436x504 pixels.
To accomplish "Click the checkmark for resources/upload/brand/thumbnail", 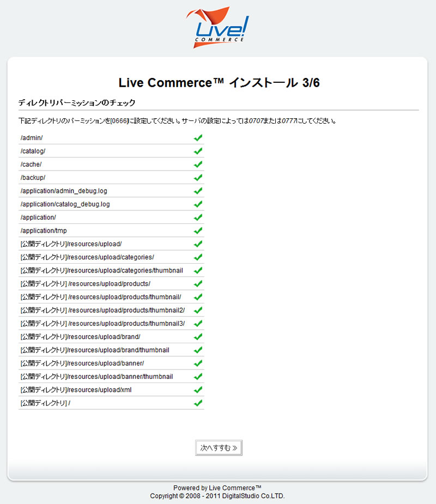I will click(198, 350).
